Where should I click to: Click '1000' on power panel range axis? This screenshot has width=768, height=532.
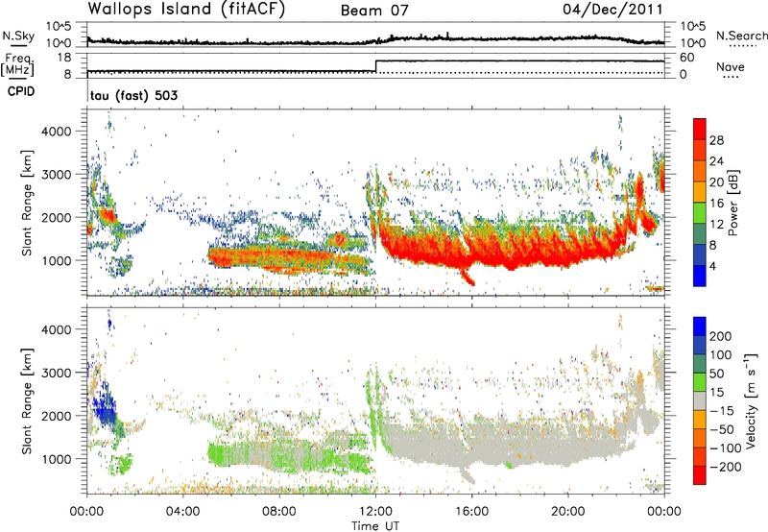[x=57, y=260]
